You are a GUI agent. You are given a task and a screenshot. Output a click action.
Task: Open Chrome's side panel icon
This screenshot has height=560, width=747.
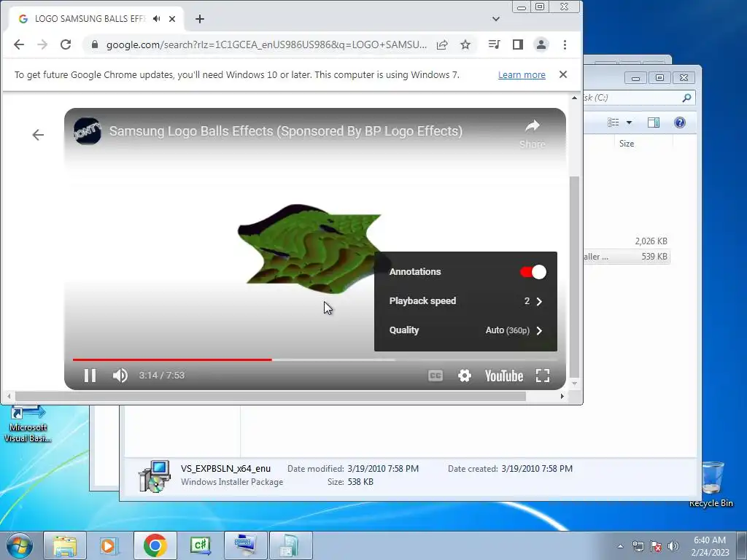coord(518,44)
